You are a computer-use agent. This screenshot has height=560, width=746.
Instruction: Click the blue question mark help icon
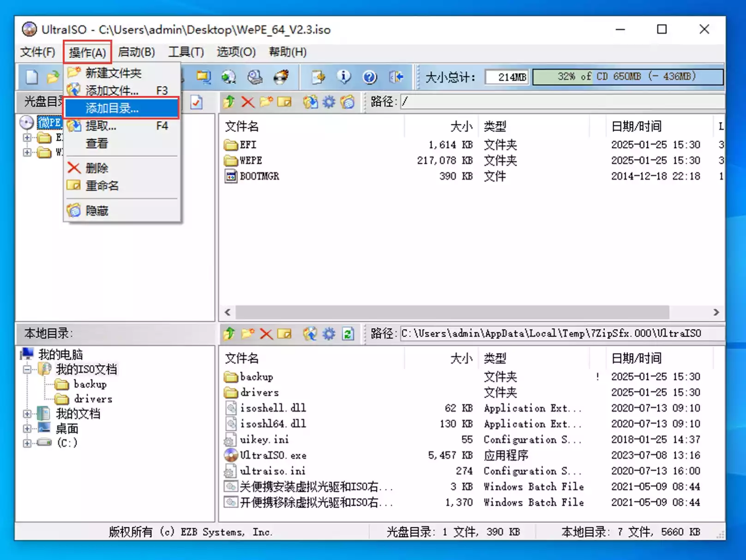point(370,77)
